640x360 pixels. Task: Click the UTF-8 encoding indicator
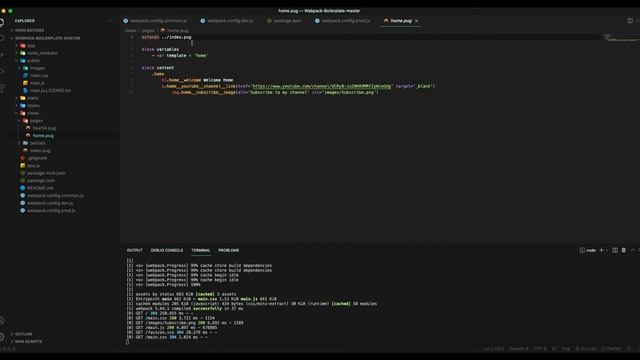pyautogui.click(x=540, y=349)
